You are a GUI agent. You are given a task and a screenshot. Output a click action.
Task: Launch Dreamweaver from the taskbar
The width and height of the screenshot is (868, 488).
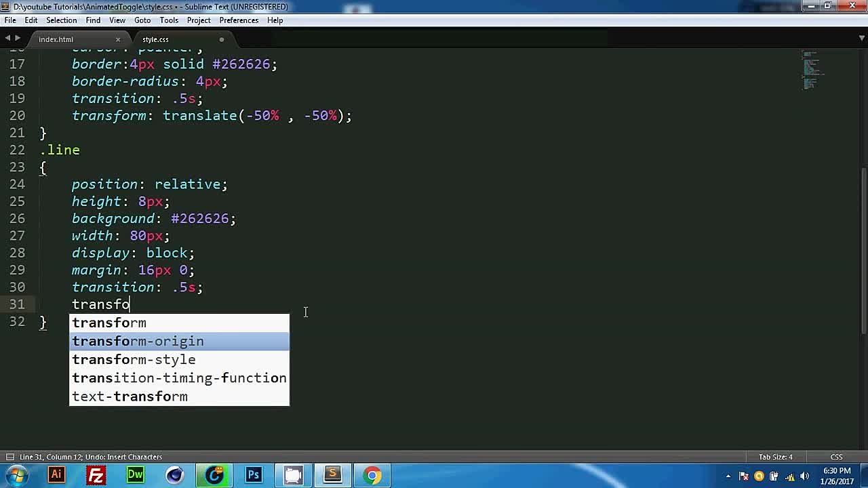pyautogui.click(x=136, y=474)
